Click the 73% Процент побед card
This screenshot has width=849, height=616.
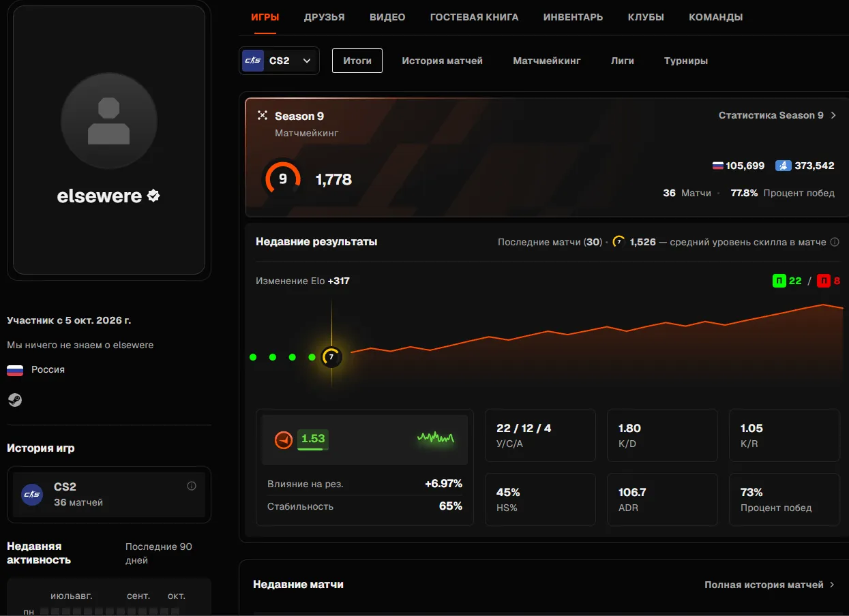784,499
